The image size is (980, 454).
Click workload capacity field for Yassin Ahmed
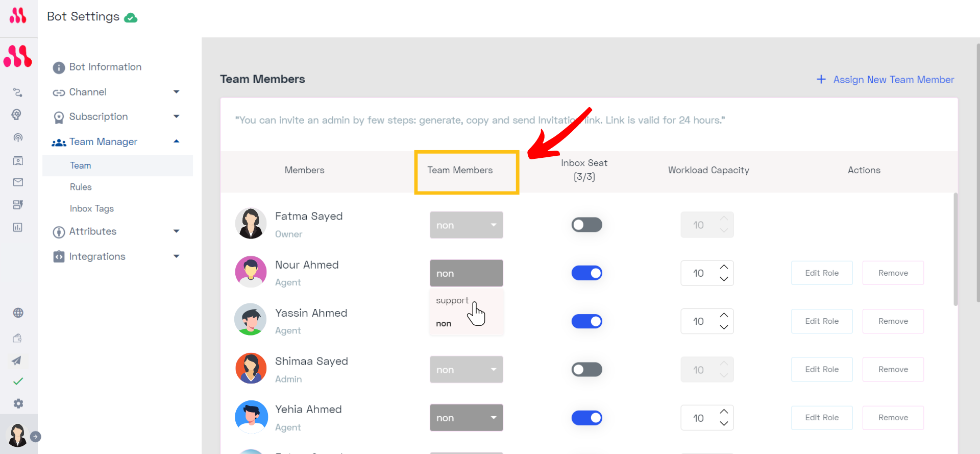tap(707, 321)
